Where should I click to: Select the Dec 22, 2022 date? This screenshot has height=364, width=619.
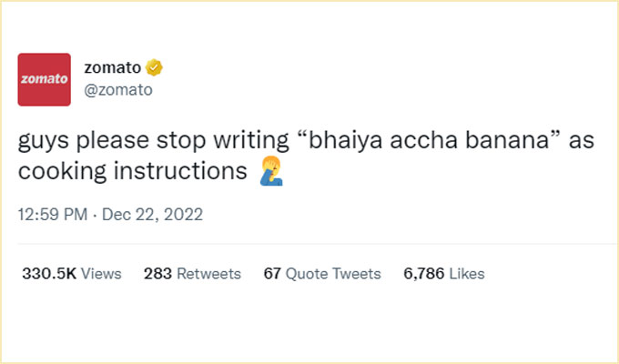(152, 215)
